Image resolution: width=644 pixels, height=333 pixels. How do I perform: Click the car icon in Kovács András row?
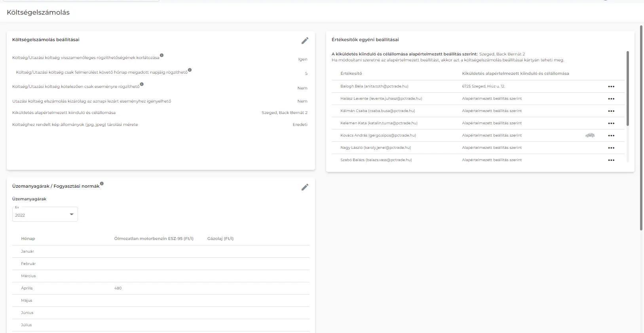pyautogui.click(x=590, y=135)
